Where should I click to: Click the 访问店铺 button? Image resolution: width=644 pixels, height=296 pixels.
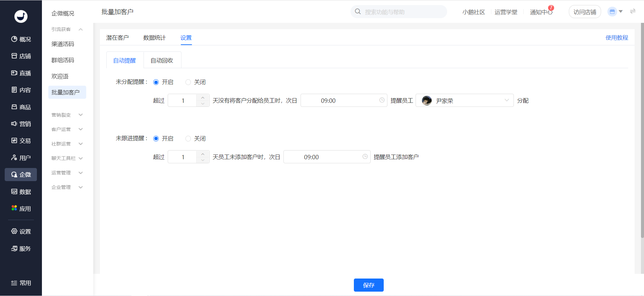pos(585,12)
